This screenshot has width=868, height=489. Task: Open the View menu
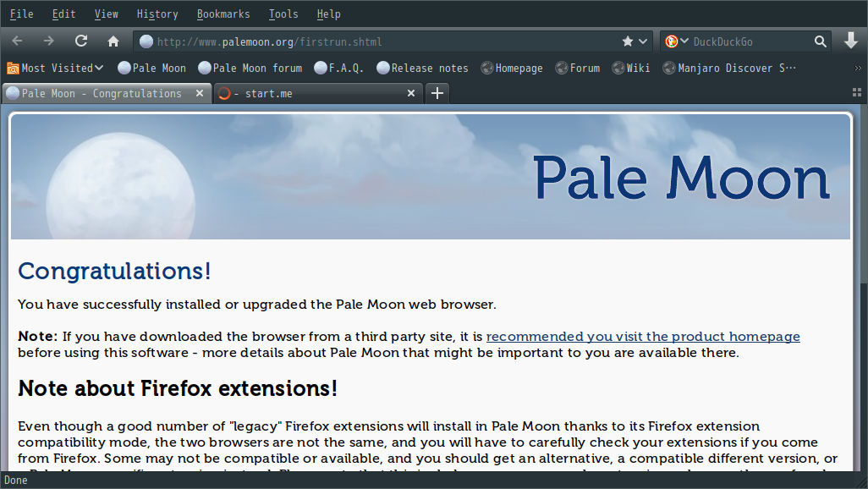tap(106, 14)
